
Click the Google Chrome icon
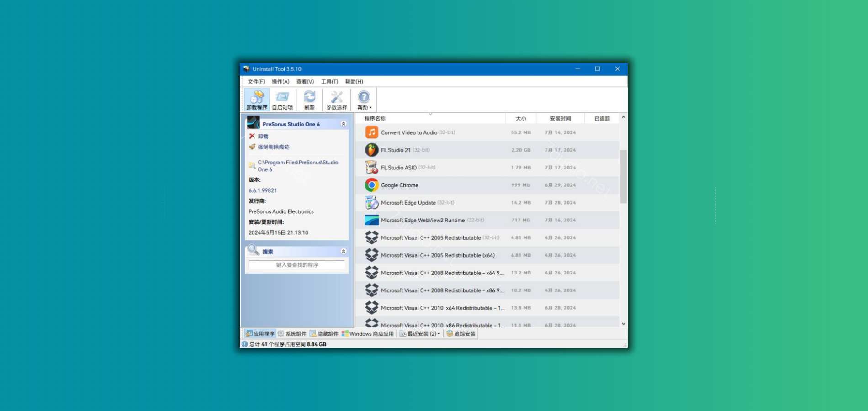click(x=372, y=185)
